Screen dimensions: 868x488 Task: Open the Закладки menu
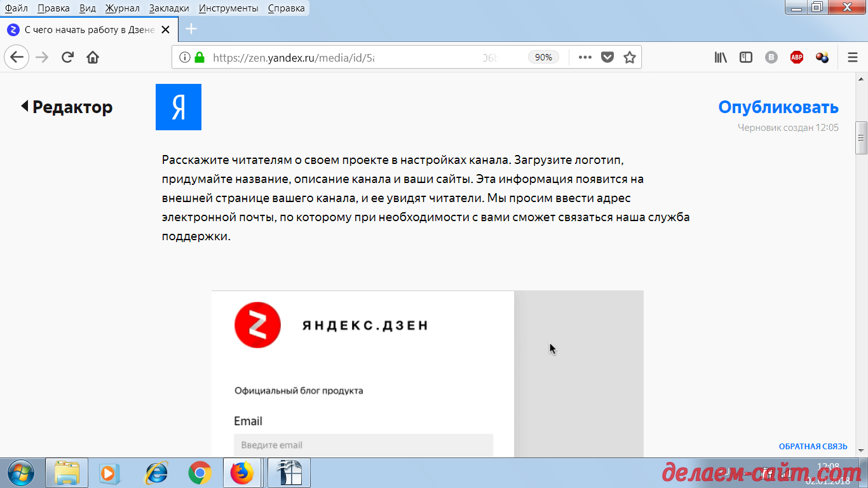click(x=169, y=8)
